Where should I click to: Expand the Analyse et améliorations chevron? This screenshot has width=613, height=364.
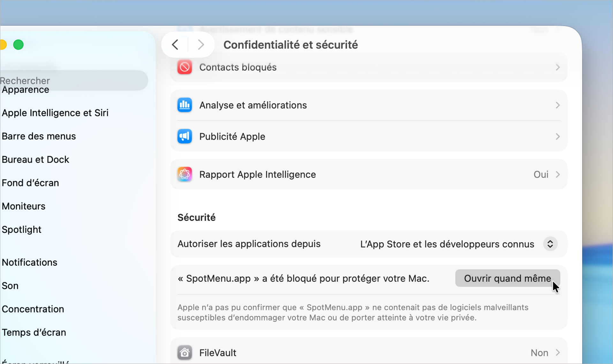click(x=557, y=105)
